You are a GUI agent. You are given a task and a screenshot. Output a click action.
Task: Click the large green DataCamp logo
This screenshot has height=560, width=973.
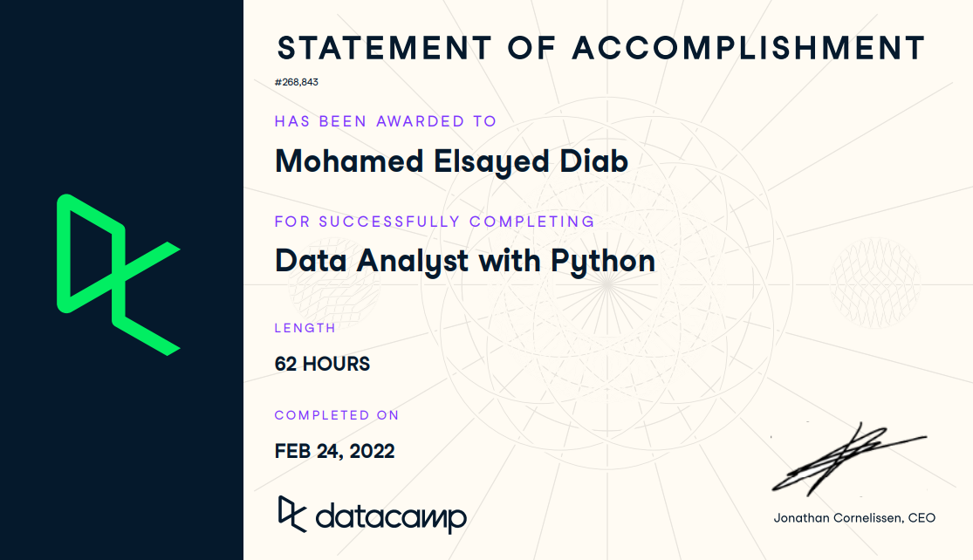[x=118, y=275]
